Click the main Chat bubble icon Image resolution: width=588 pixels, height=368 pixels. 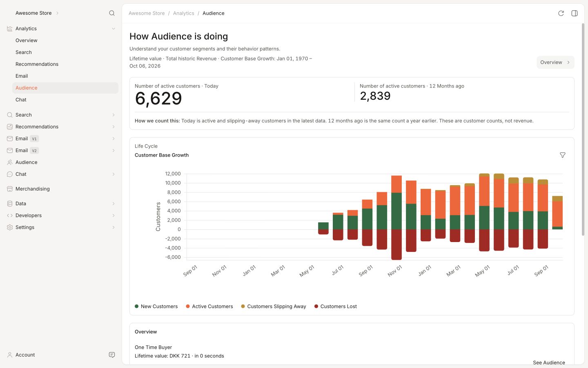click(x=10, y=174)
